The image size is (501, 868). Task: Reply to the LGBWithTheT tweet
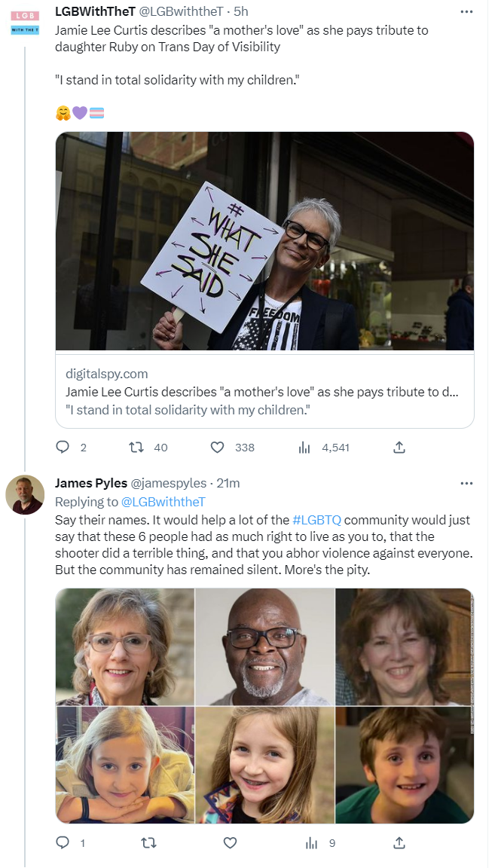[x=63, y=447]
